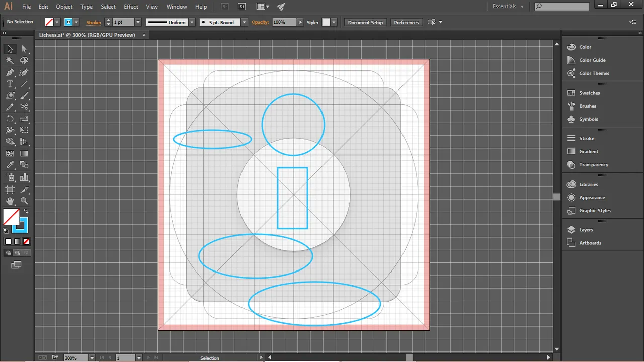
Task: Open Uniform width profile dropdown
Action: [191, 22]
